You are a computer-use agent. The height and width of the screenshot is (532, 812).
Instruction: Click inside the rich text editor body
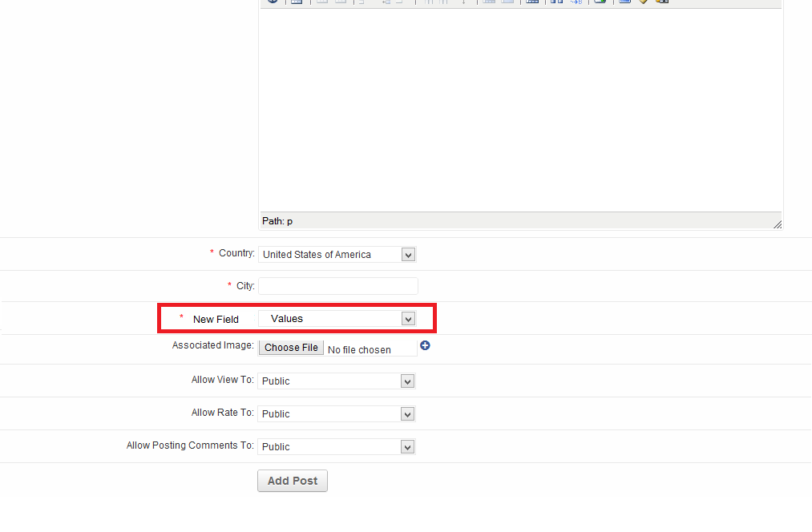pos(520,111)
